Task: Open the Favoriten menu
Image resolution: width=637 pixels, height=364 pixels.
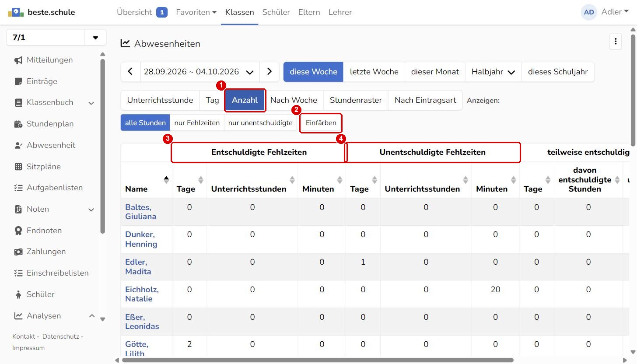Action: tap(196, 12)
